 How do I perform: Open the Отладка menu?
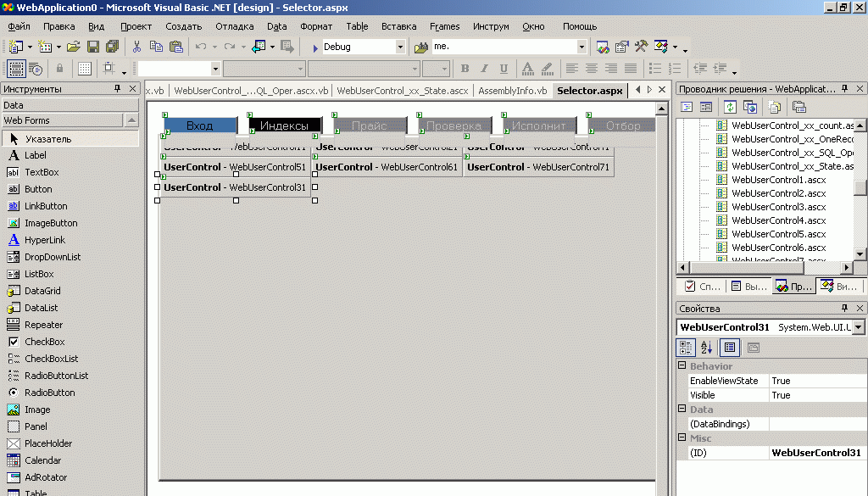click(x=235, y=26)
